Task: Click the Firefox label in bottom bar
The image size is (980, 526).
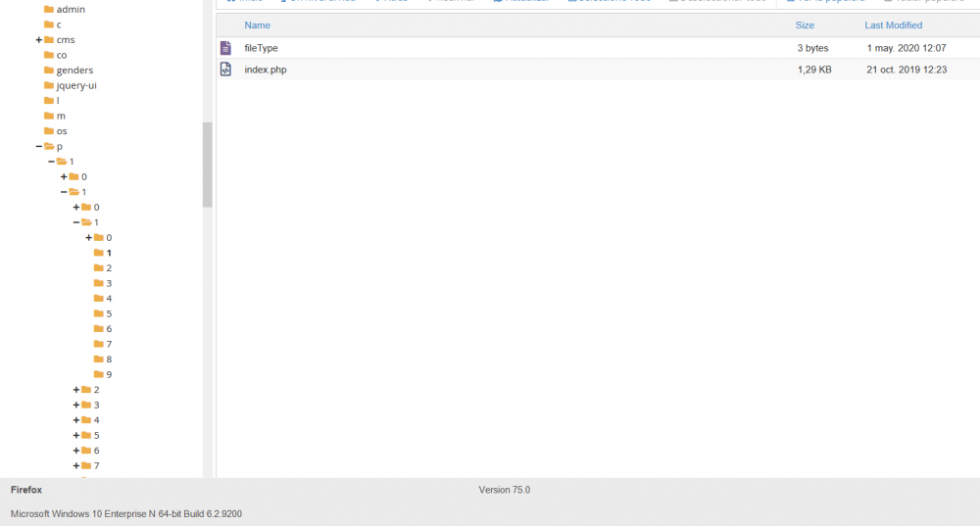Action: (x=26, y=490)
